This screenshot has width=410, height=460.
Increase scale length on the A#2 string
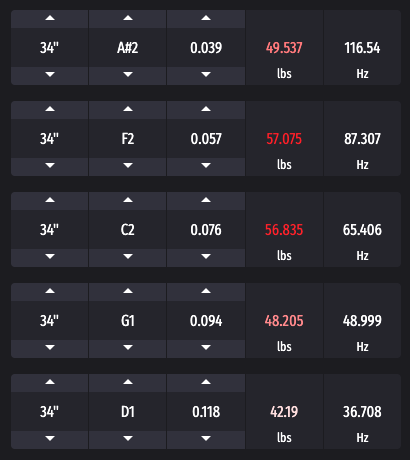pyautogui.click(x=50, y=19)
